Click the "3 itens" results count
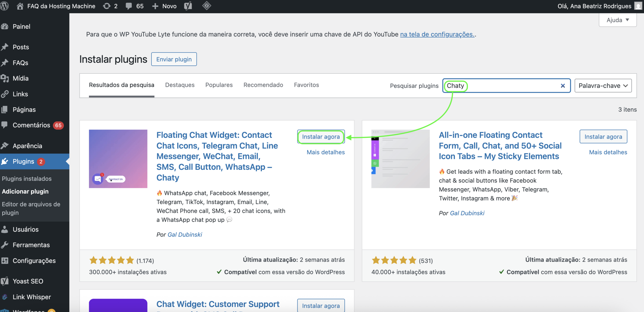 coord(627,109)
